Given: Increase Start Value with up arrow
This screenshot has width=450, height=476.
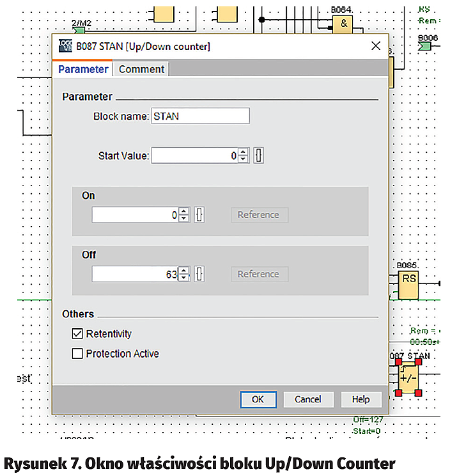Looking at the screenshot, I should [243, 152].
